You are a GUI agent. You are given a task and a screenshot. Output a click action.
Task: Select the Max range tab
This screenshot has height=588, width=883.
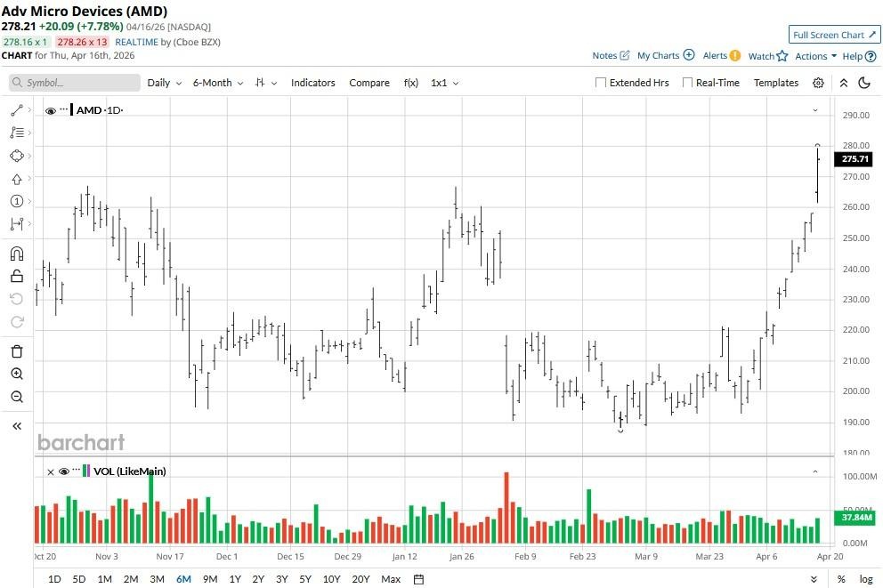pyautogui.click(x=391, y=579)
